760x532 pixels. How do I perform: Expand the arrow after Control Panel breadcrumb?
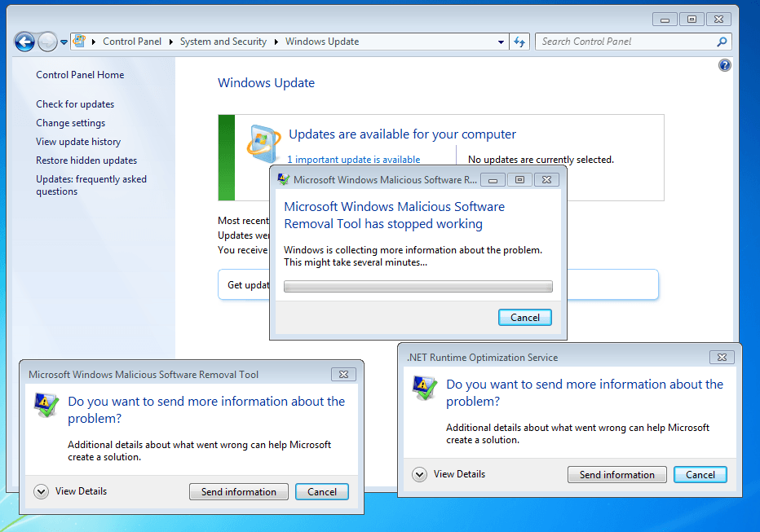point(170,42)
